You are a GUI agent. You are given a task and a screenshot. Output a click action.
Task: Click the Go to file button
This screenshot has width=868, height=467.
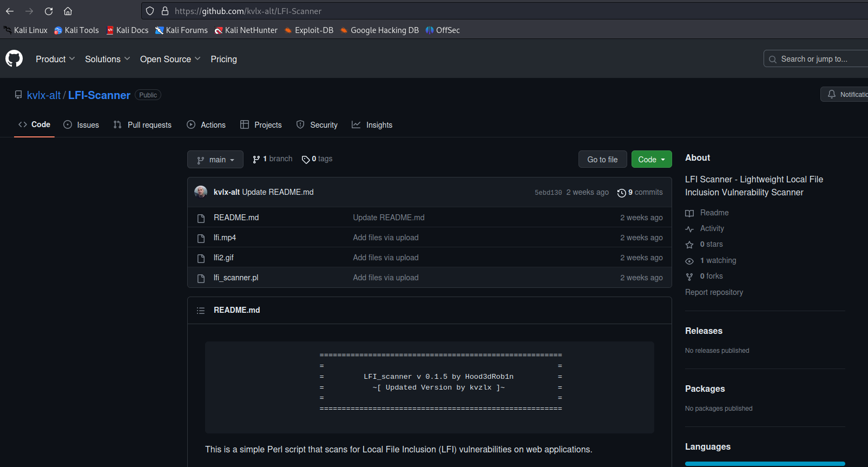(602, 160)
